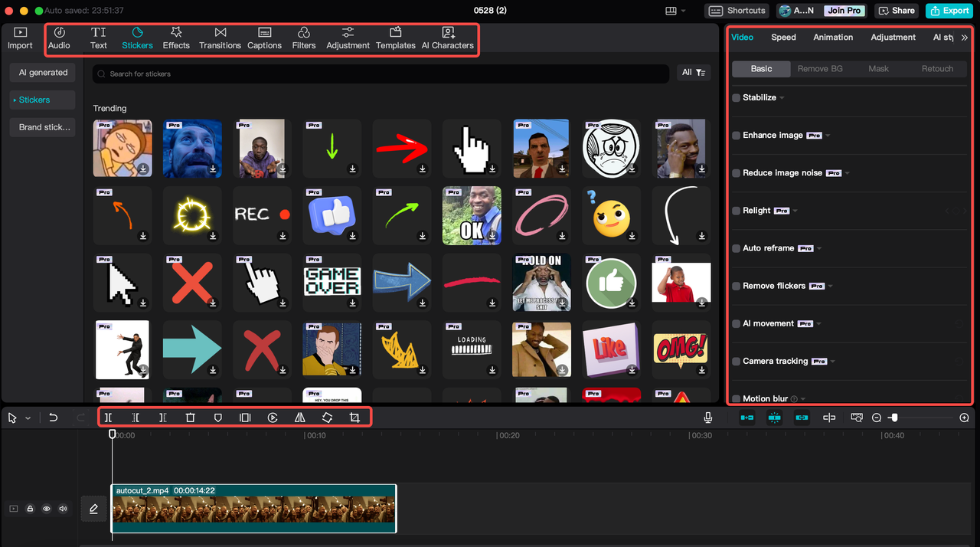Open the Captions panel
Viewport: 980px width, 547px height.
(264, 38)
